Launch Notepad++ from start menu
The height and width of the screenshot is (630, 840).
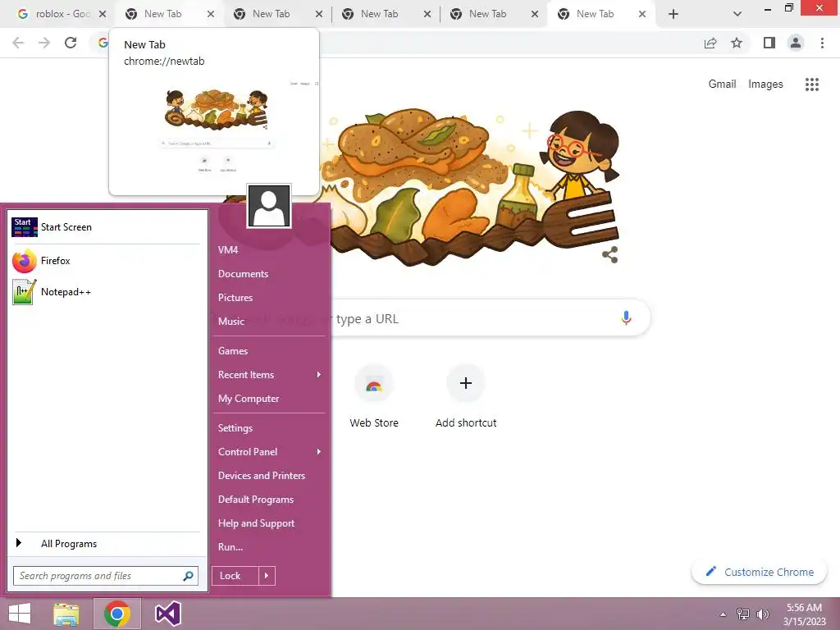coord(106,292)
